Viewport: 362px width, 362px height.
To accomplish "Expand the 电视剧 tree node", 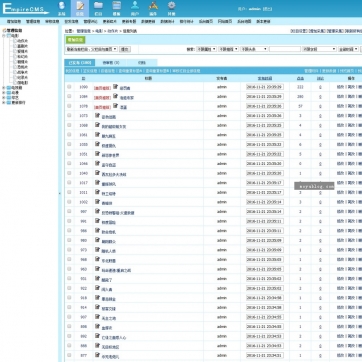I will (x=4, y=88).
